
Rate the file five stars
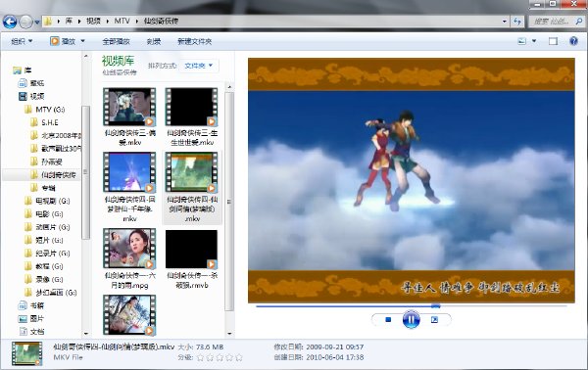[x=239, y=358]
